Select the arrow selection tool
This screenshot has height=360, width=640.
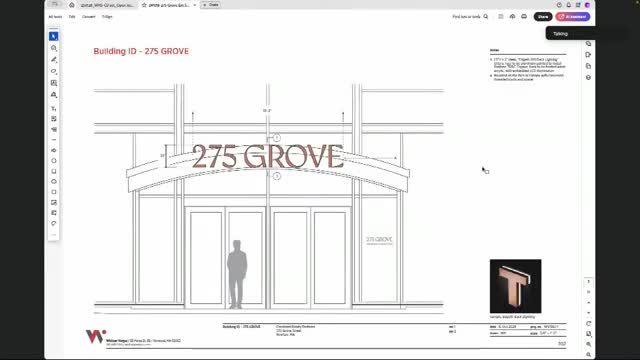(53, 36)
